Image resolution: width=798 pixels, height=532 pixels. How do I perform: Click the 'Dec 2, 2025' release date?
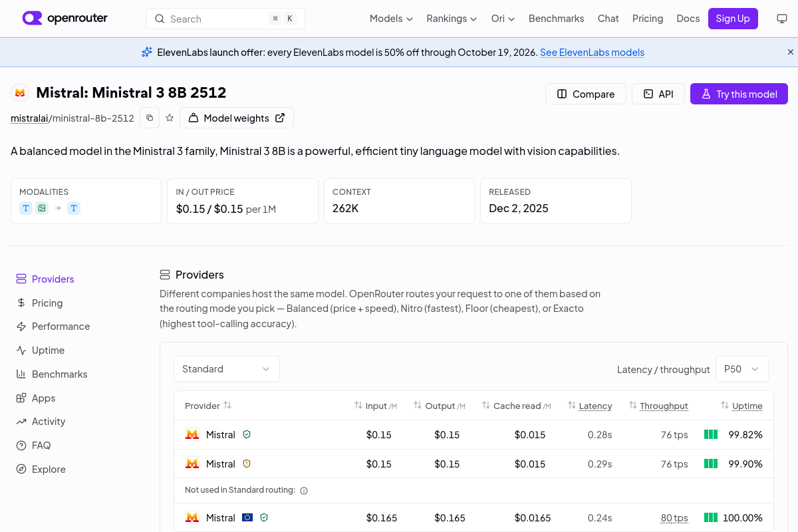click(519, 208)
